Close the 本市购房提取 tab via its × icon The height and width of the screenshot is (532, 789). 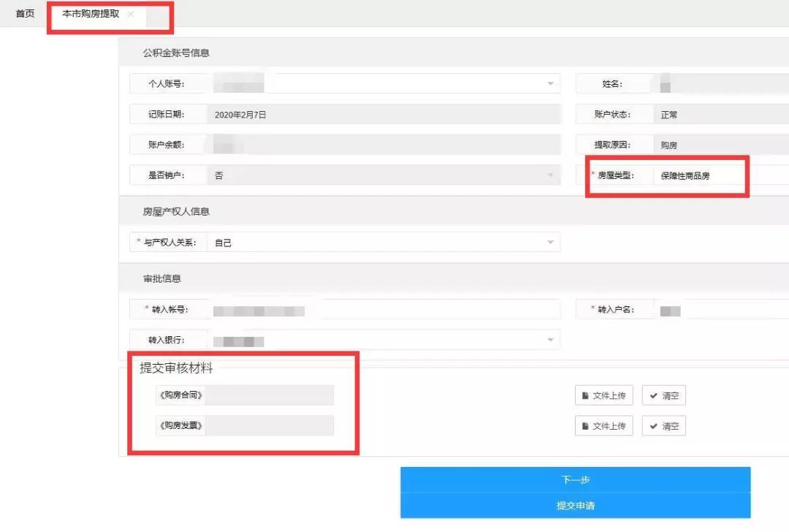131,13
